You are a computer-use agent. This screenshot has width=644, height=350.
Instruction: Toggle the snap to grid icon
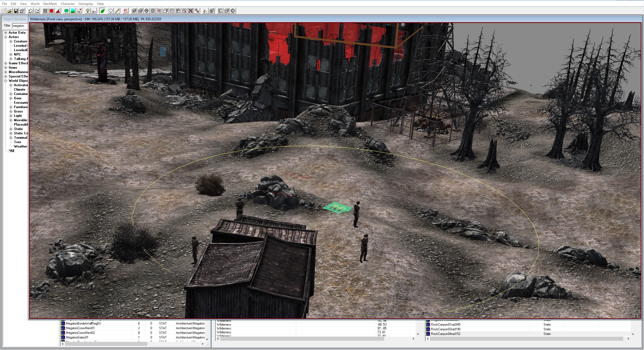click(45, 11)
